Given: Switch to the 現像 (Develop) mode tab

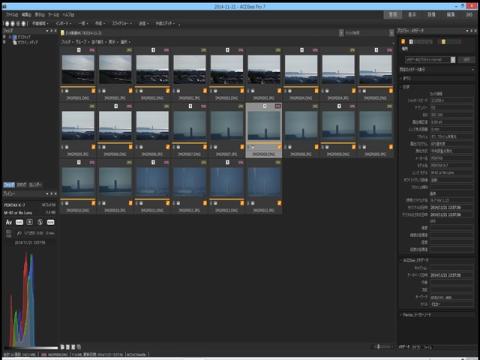Looking at the screenshot, I should [431, 15].
